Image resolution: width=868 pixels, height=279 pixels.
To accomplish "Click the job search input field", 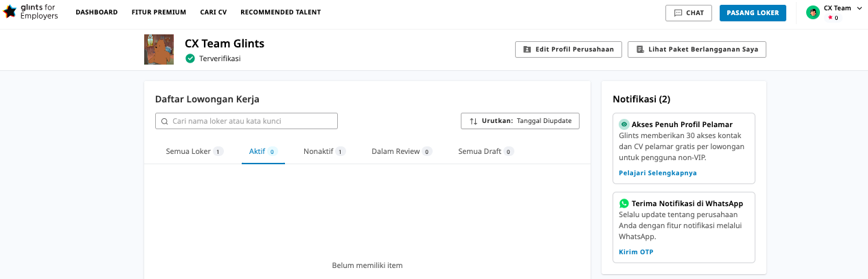I will pos(247,121).
